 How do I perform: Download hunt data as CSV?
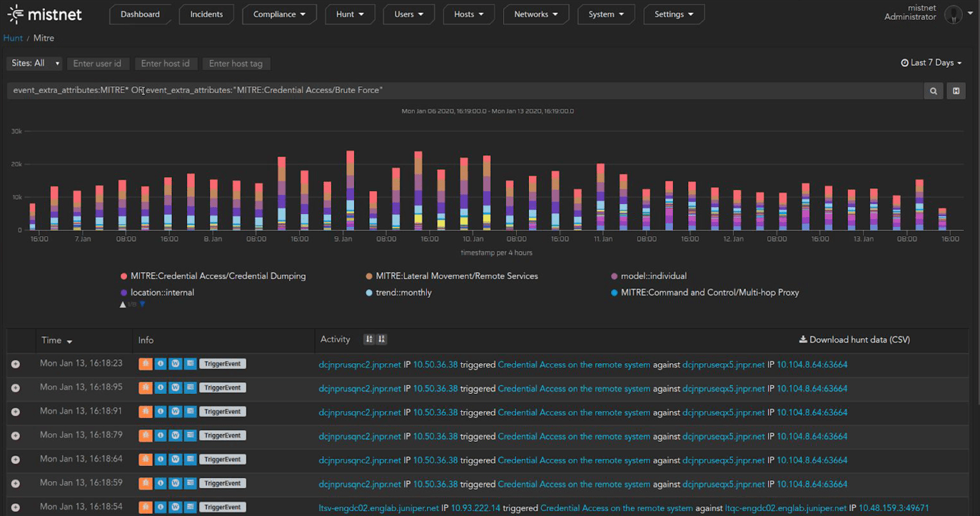[854, 340]
